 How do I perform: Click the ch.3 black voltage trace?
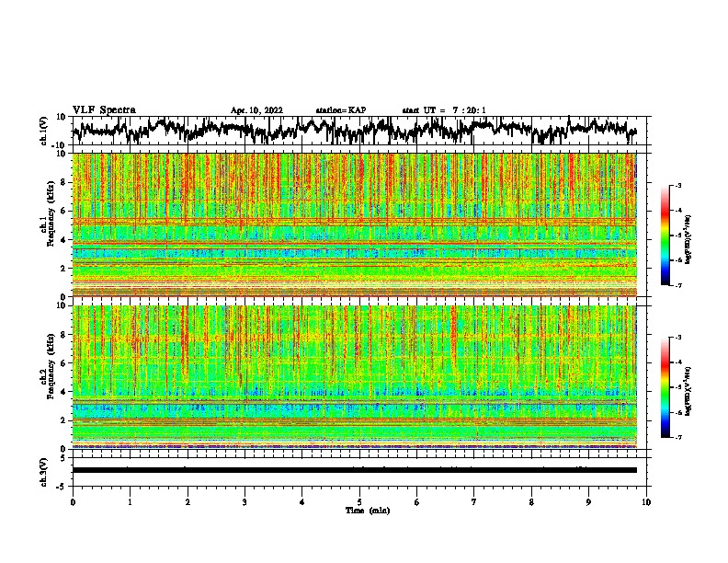(x=355, y=470)
